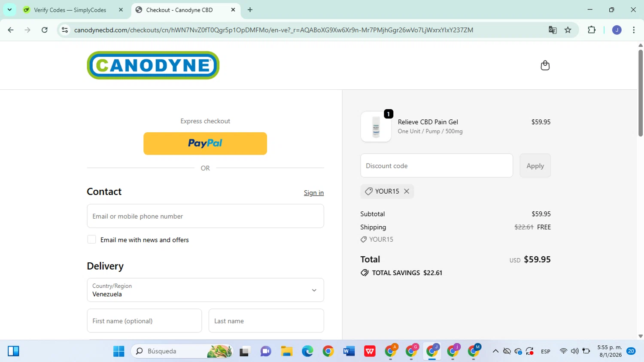
Task: Click the browser forward arrow
Action: point(27,30)
